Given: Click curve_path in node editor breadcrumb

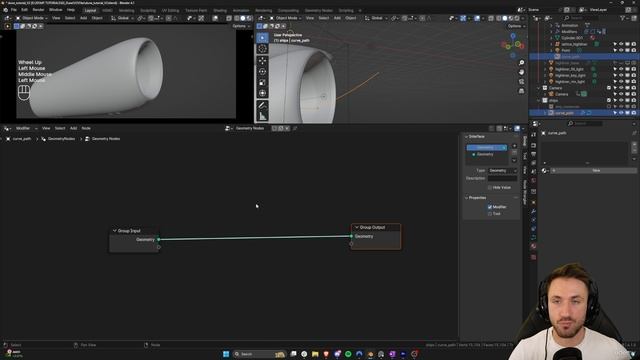Looking at the screenshot, I should pos(22,139).
